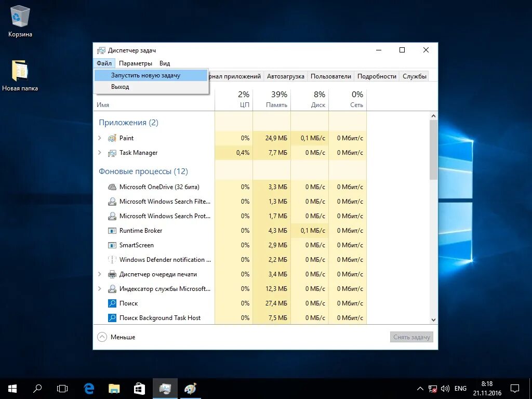Sort by the Сеть column header
532x399 pixels.
click(348, 99)
